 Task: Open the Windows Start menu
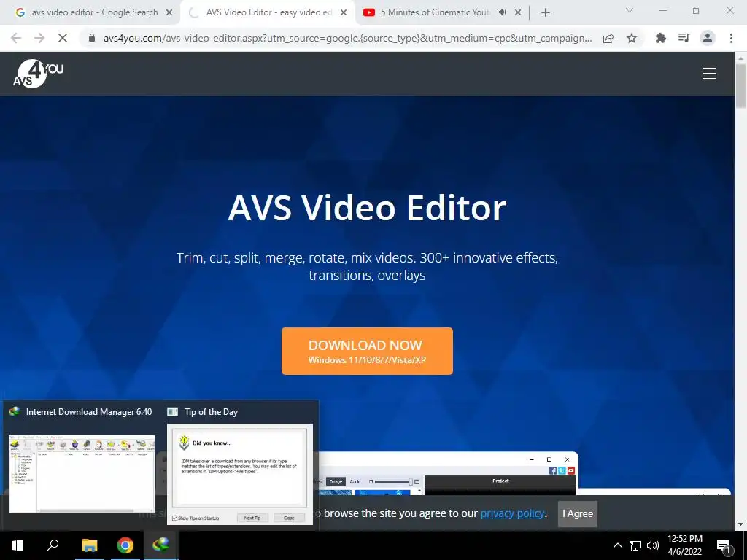coord(18,545)
